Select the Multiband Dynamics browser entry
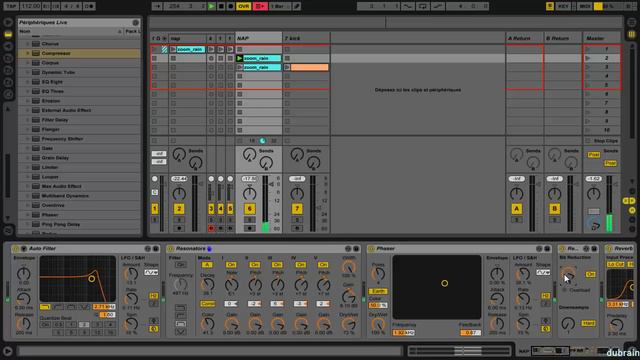The width and height of the screenshot is (640, 360). [x=80, y=196]
